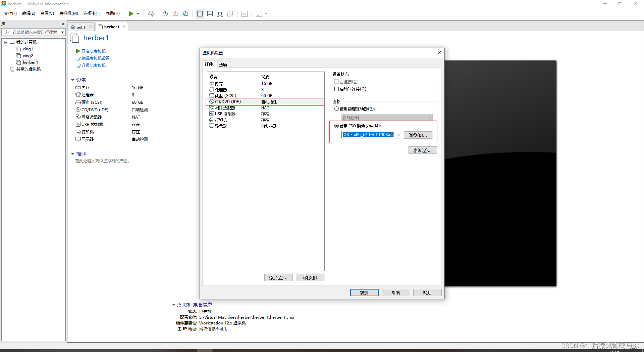This screenshot has width=644, height=352.
Task: Close the herber1 tab with its X
Action: click(124, 27)
